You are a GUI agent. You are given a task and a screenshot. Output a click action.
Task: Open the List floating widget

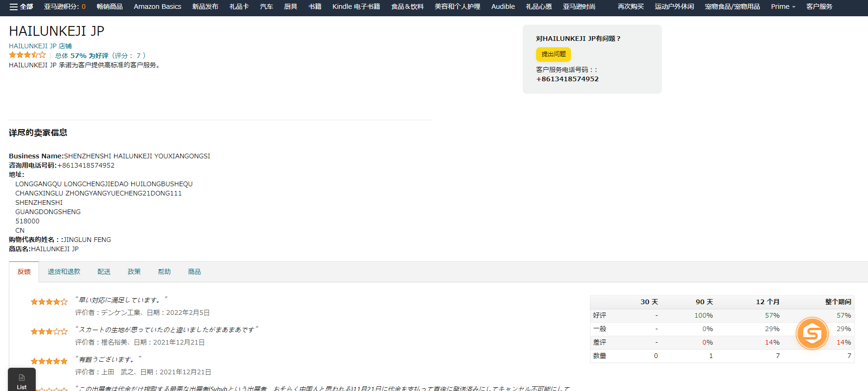(22, 380)
